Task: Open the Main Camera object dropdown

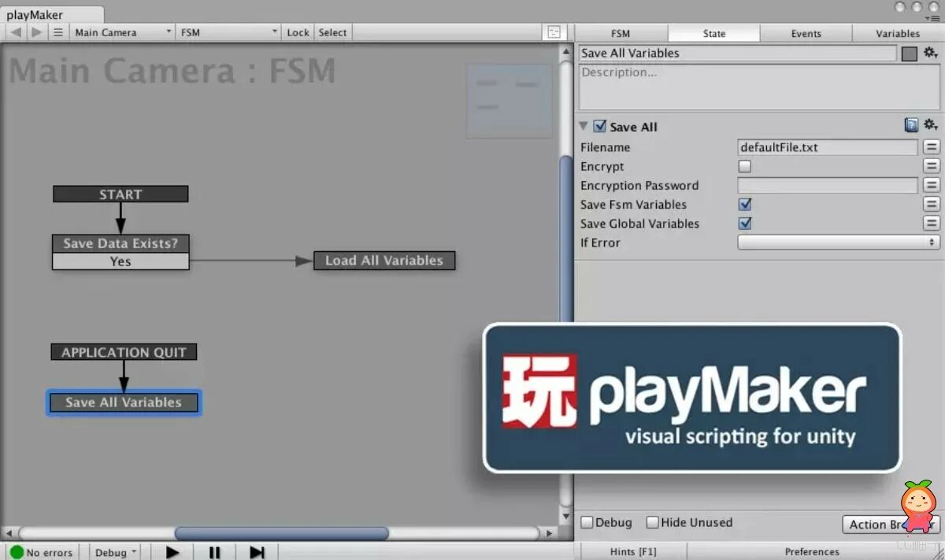Action: point(123,32)
